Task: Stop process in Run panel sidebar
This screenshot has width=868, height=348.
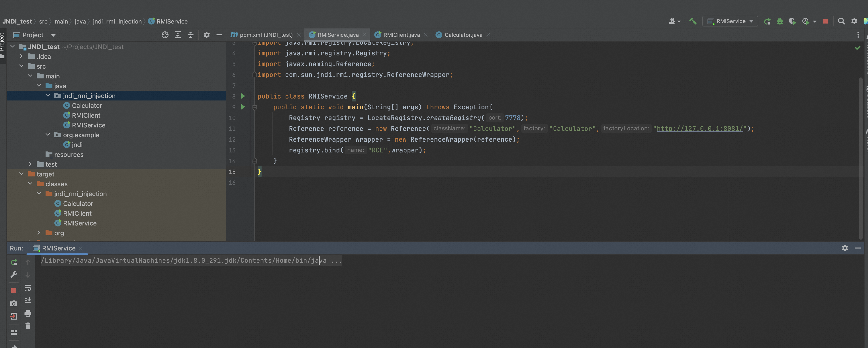Action: click(x=14, y=291)
